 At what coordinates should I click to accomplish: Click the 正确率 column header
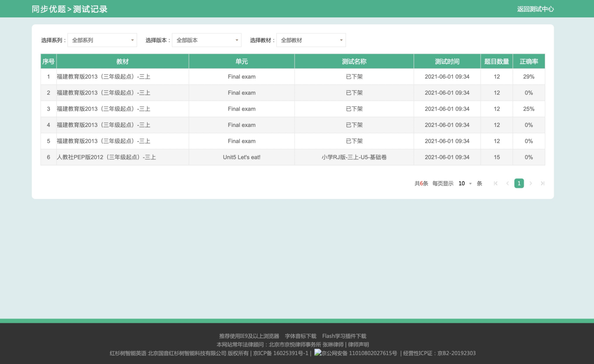[x=529, y=61]
